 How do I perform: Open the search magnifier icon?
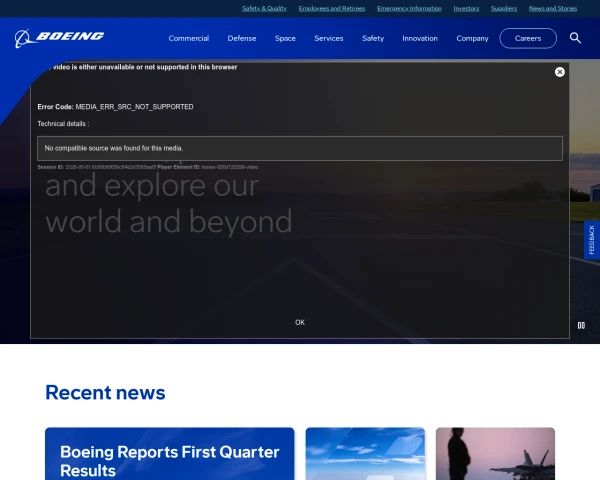(x=575, y=38)
